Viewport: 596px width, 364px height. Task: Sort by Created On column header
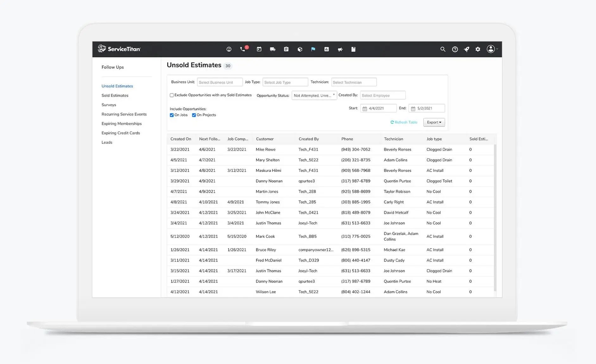pyautogui.click(x=181, y=139)
